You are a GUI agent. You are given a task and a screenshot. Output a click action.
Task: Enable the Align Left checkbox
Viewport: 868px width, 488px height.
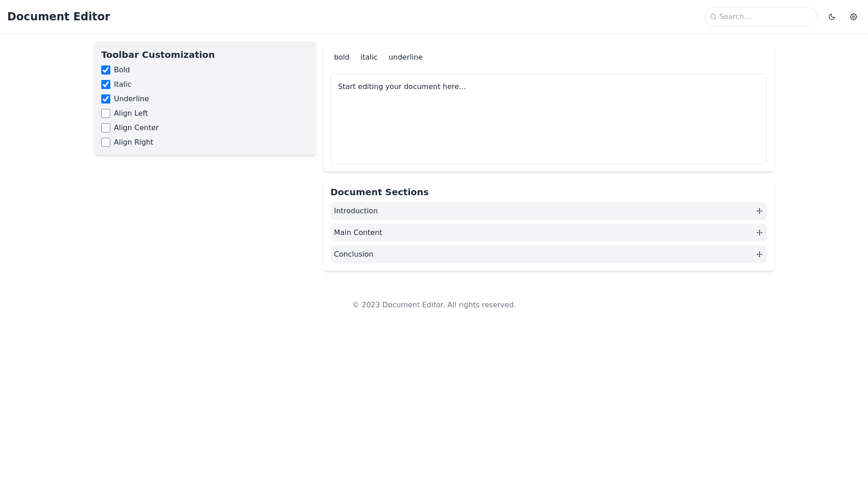point(106,113)
